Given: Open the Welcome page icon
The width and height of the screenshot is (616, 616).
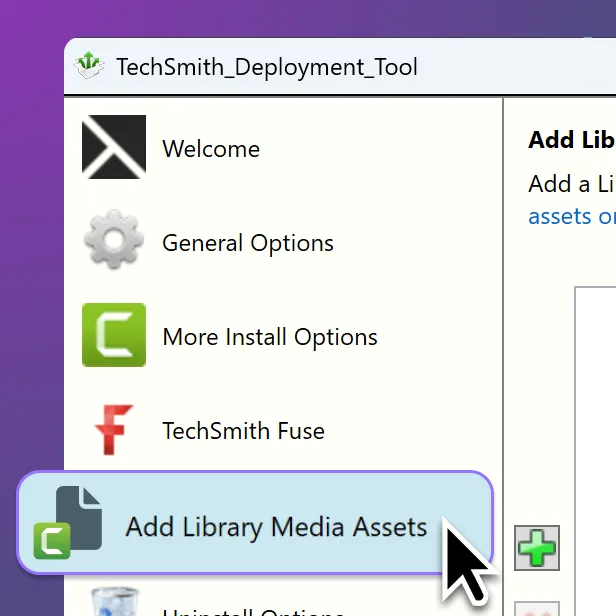Looking at the screenshot, I should tap(114, 147).
